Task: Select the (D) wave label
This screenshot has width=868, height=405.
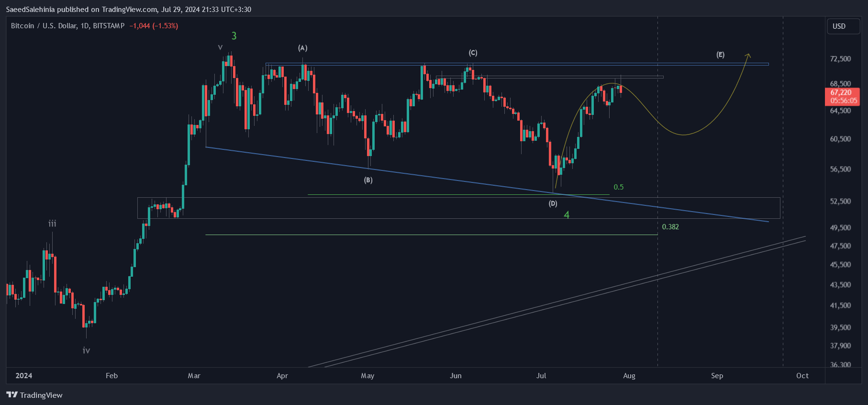Action: 553,203
